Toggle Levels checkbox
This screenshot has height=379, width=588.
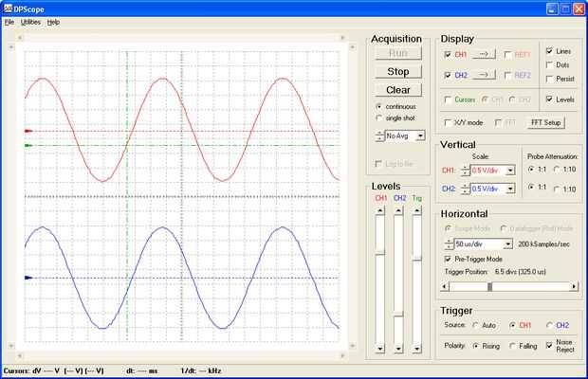tap(549, 99)
